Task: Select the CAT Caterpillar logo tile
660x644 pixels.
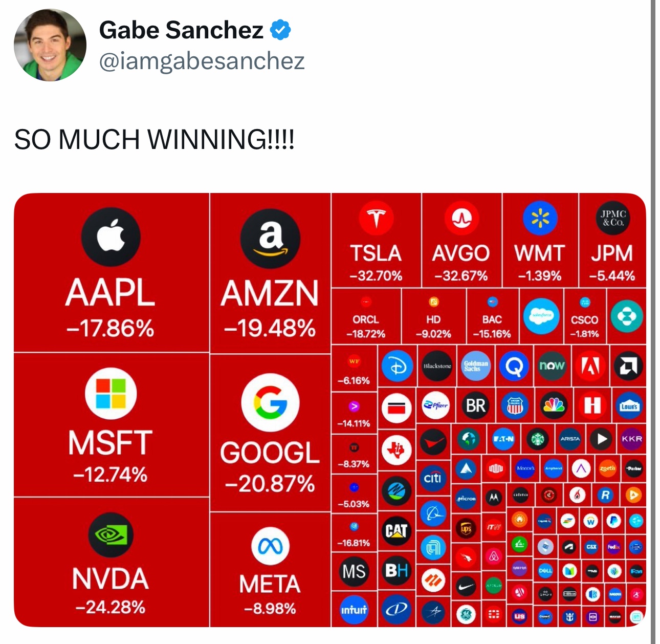Action: click(x=397, y=531)
